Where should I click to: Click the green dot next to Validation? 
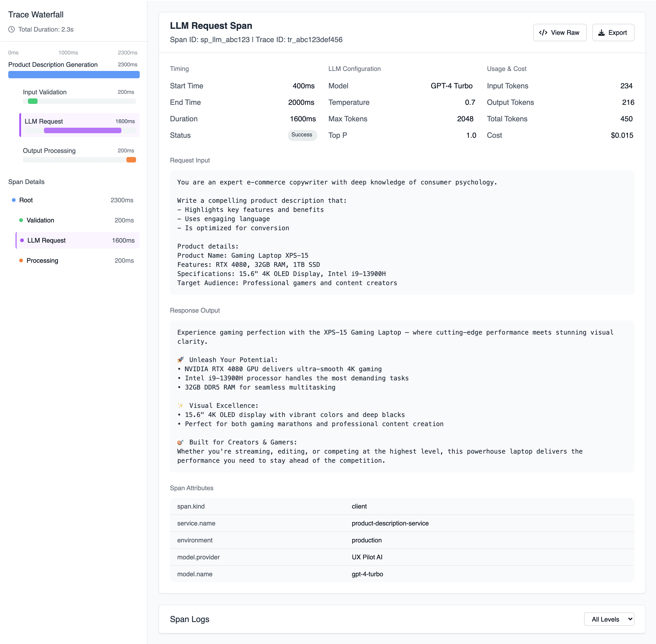coord(21,220)
